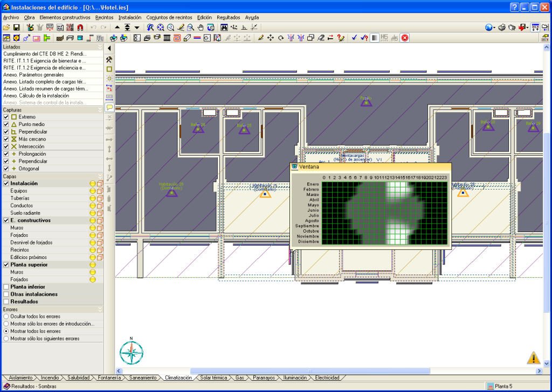Image resolution: width=552 pixels, height=392 pixels.
Task: Click the save floppy disk icon
Action: [x=16, y=27]
